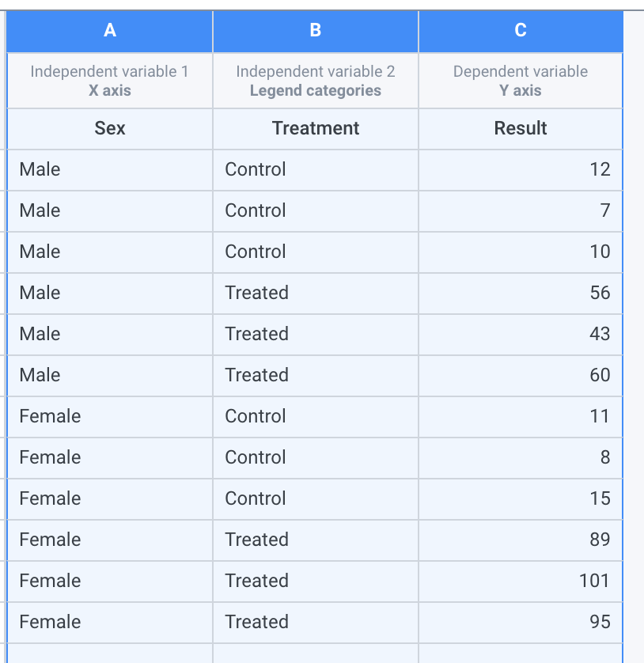Image resolution: width=644 pixels, height=663 pixels.
Task: Click the 'Treated' cell in the last row
Action: pyautogui.click(x=315, y=622)
